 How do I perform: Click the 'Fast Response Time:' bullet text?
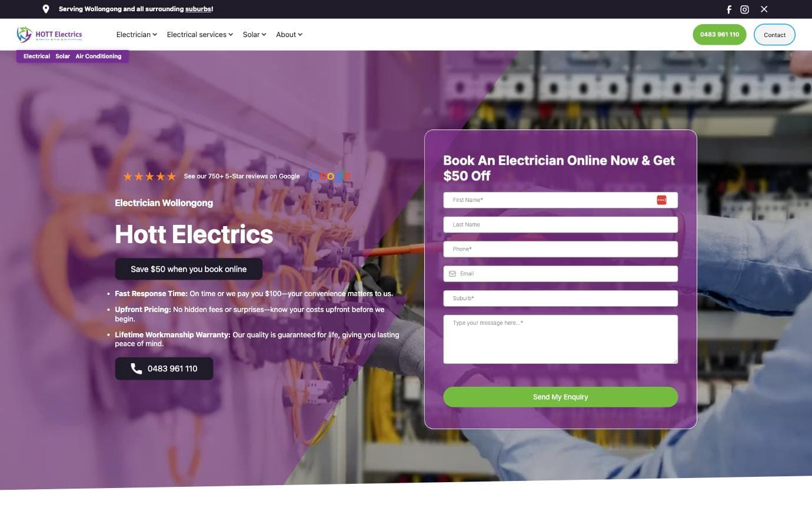click(x=151, y=293)
